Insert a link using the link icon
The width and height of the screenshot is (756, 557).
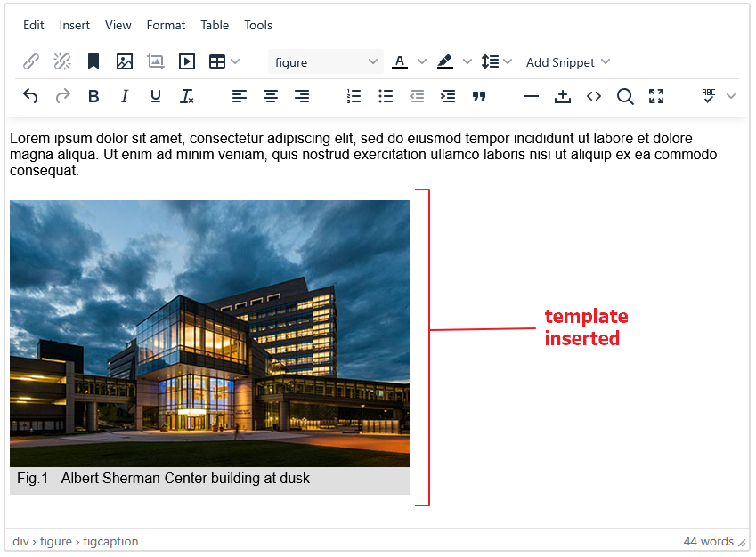(x=31, y=62)
